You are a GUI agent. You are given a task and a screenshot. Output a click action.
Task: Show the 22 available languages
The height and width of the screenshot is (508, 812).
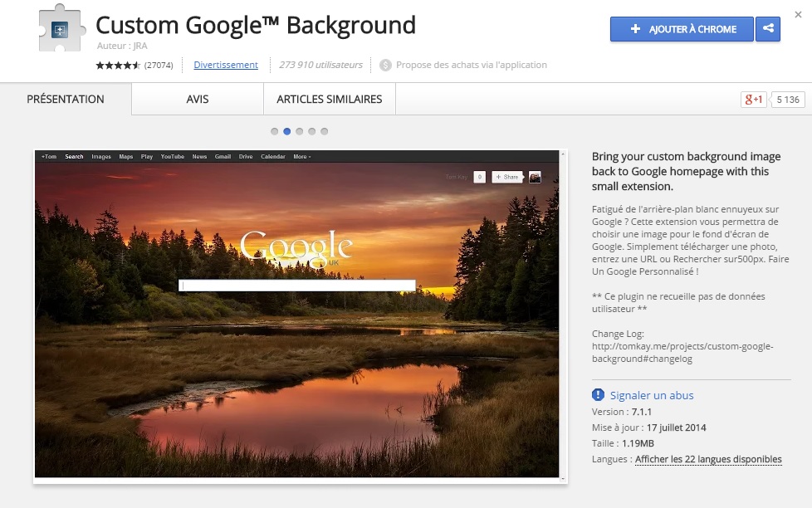coord(708,459)
